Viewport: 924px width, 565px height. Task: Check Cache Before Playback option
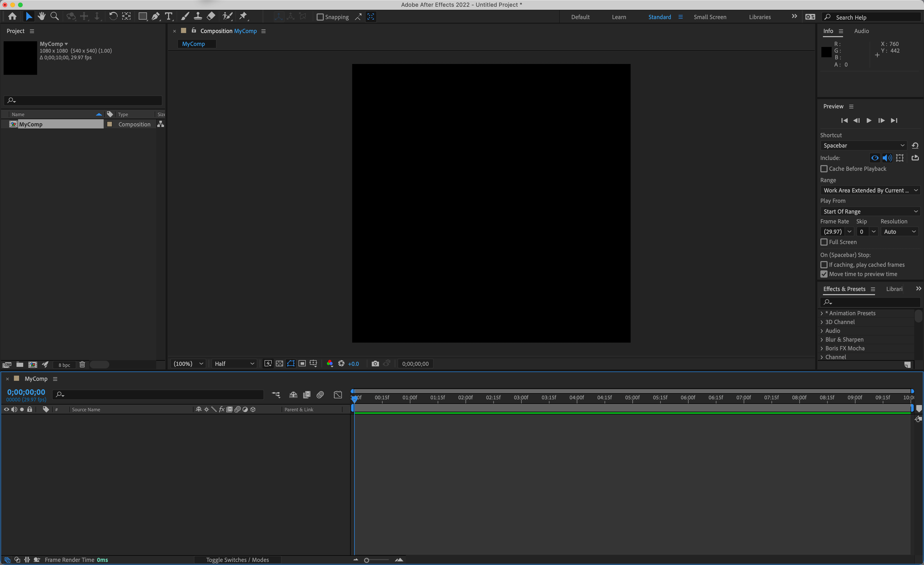824,169
